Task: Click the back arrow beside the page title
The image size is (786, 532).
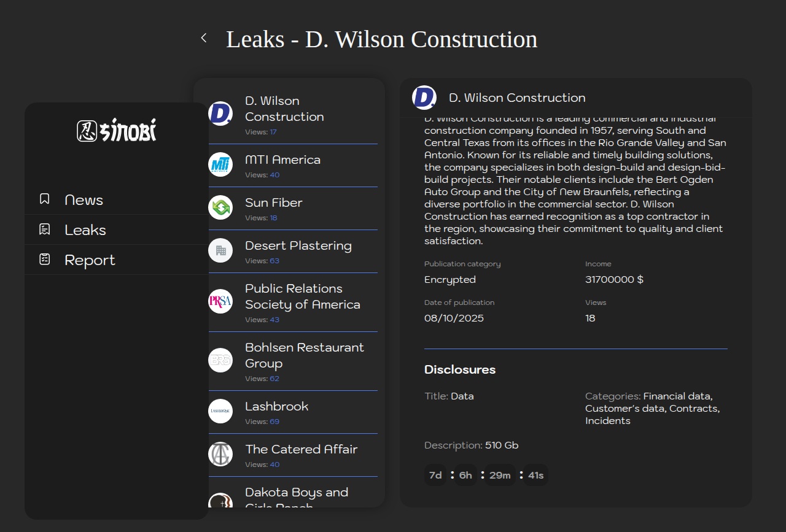Action: [204, 38]
